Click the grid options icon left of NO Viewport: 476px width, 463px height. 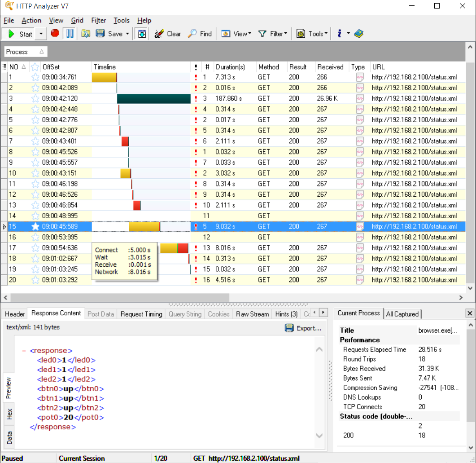click(x=4, y=67)
